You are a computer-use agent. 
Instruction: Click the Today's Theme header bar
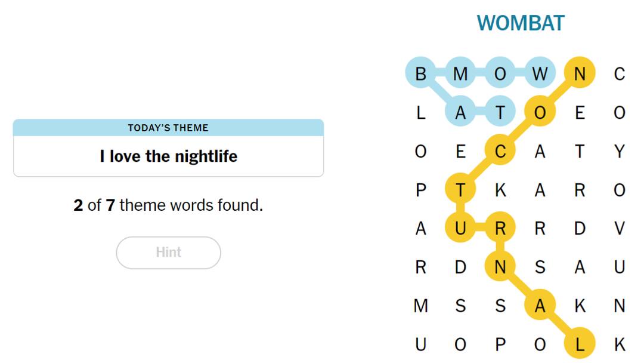tap(168, 128)
